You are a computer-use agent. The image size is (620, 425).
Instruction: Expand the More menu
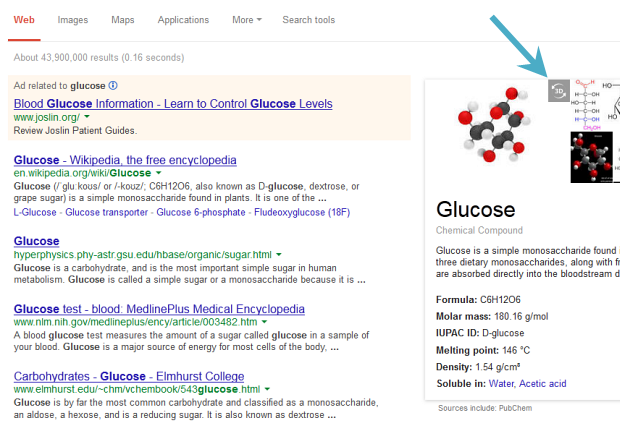247,20
